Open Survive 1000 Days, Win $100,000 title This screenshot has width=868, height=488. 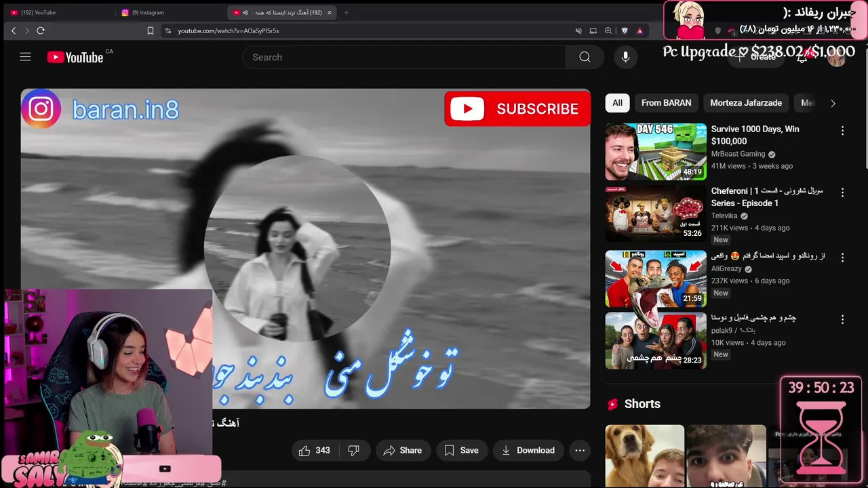[755, 135]
